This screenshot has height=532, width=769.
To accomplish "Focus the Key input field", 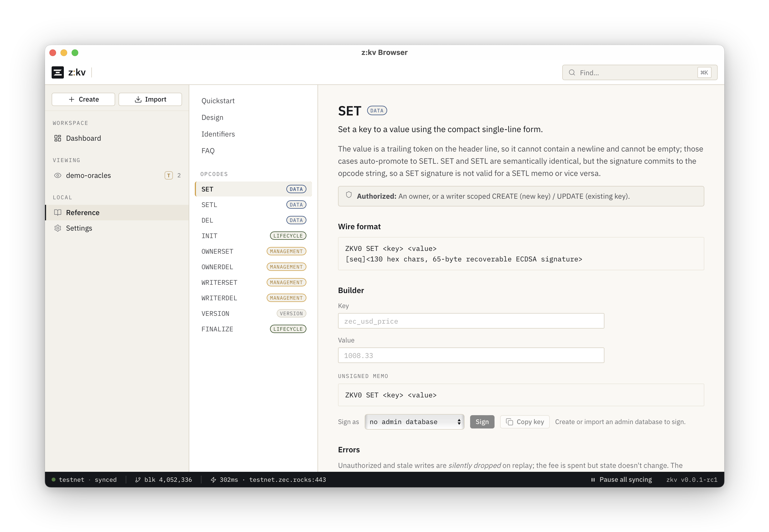I will click(471, 321).
